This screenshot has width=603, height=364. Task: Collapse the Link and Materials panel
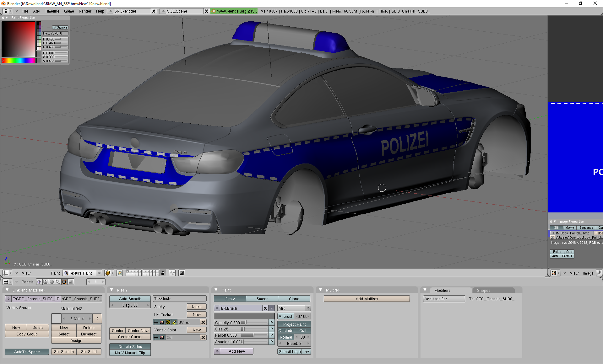7,290
